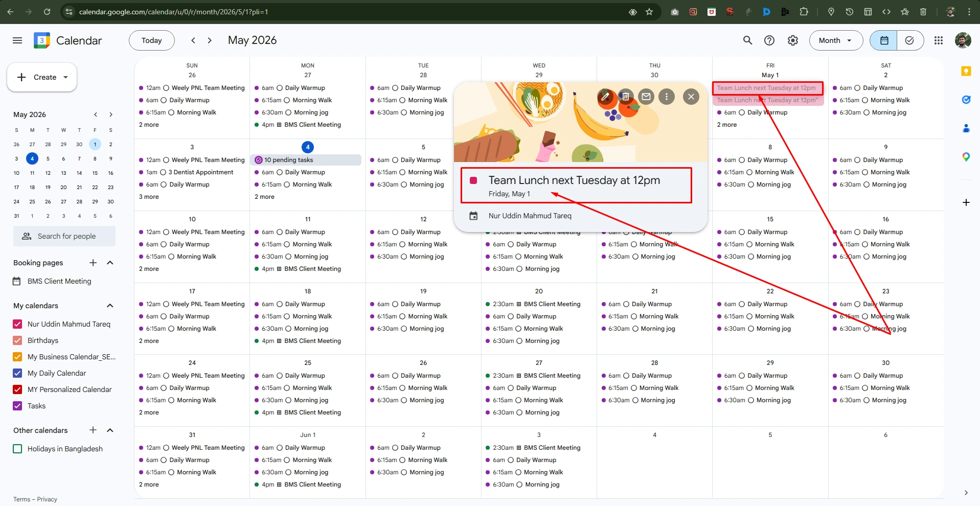This screenshot has width=980, height=506.
Task: Open the Google apps grid
Action: click(x=939, y=40)
